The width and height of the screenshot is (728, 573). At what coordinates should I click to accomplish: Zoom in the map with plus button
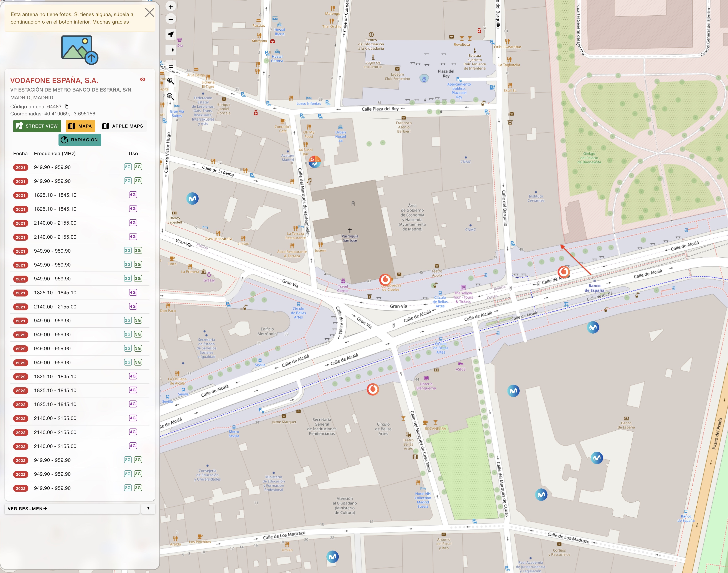tap(171, 7)
